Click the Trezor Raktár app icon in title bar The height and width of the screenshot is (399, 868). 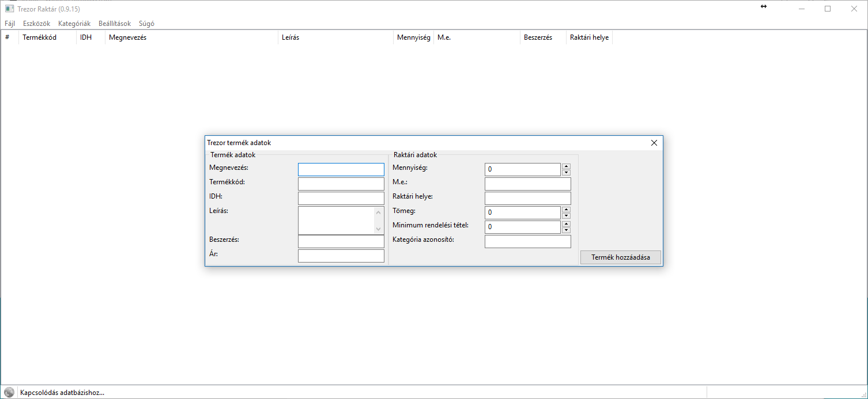9,9
